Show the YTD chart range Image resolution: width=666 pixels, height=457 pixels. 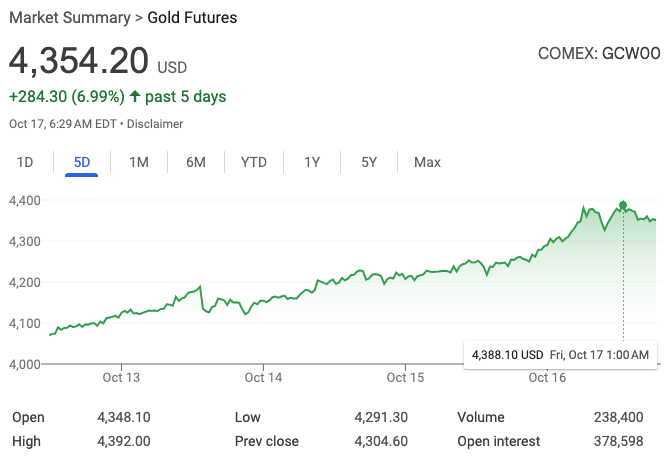point(254,162)
